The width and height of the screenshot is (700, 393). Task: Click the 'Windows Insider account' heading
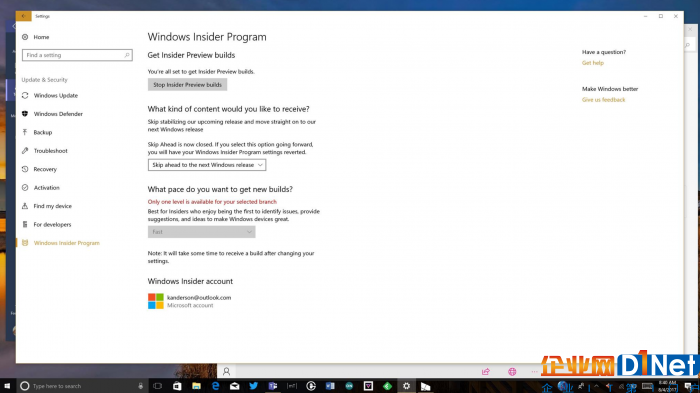click(x=190, y=281)
